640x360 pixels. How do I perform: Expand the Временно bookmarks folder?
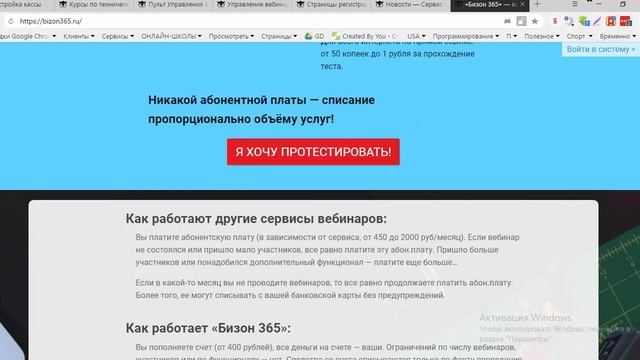tap(618, 36)
